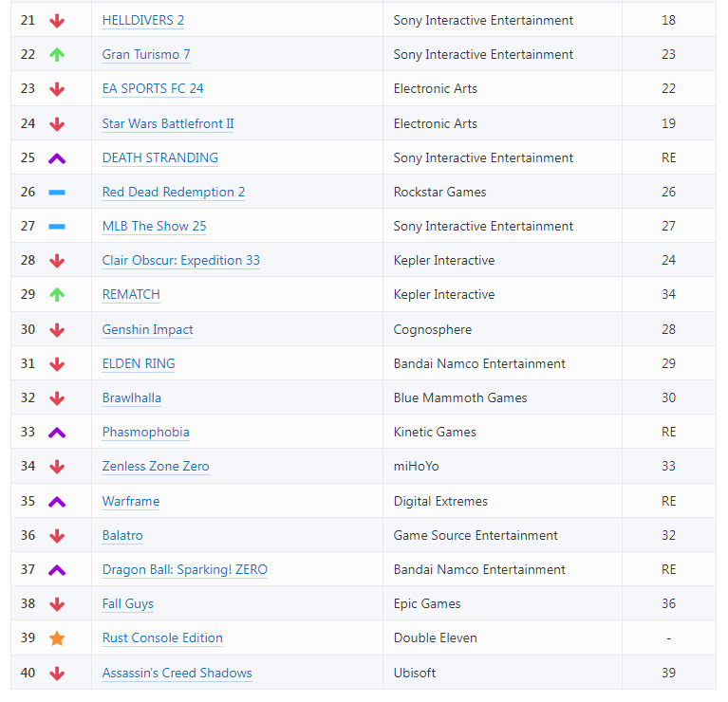Select publisher cell 'Cognosphere'
The image size is (728, 702).
502,329
